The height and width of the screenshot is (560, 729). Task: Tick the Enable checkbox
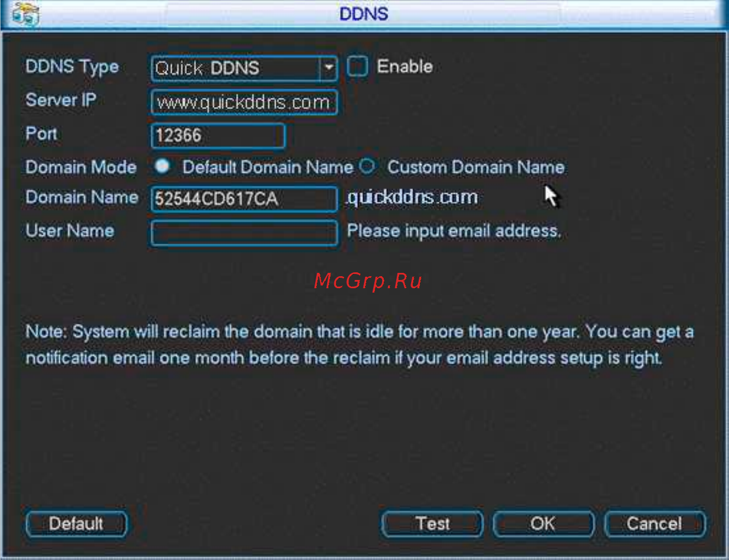(x=357, y=67)
